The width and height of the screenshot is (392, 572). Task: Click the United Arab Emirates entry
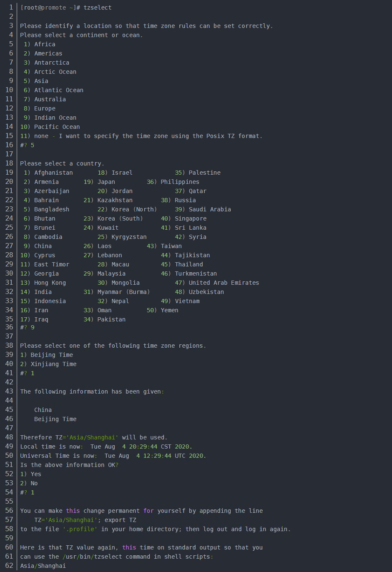224,283
